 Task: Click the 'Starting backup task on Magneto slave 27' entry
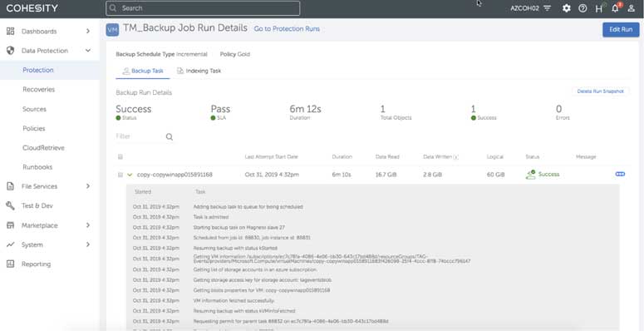click(239, 227)
